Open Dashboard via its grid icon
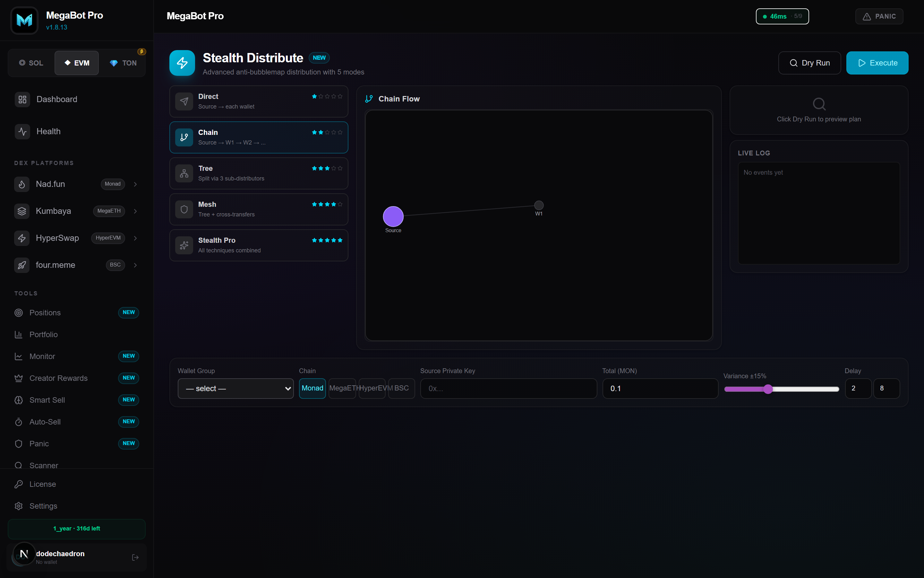This screenshot has height=578, width=924. (x=22, y=100)
